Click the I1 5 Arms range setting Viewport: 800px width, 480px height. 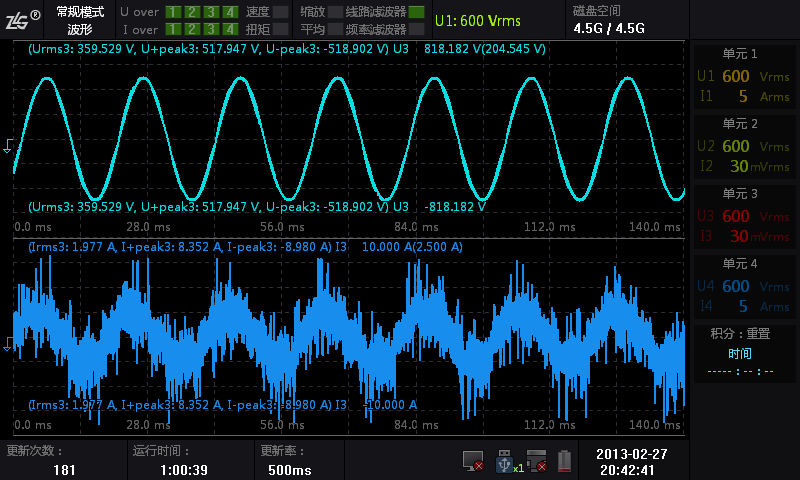[x=743, y=96]
